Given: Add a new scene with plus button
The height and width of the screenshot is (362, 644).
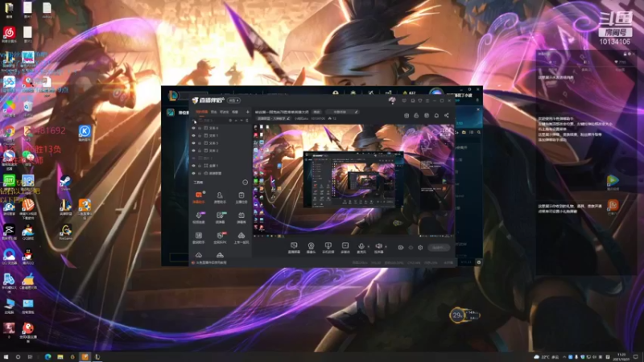Looking at the screenshot, I should (x=248, y=112).
